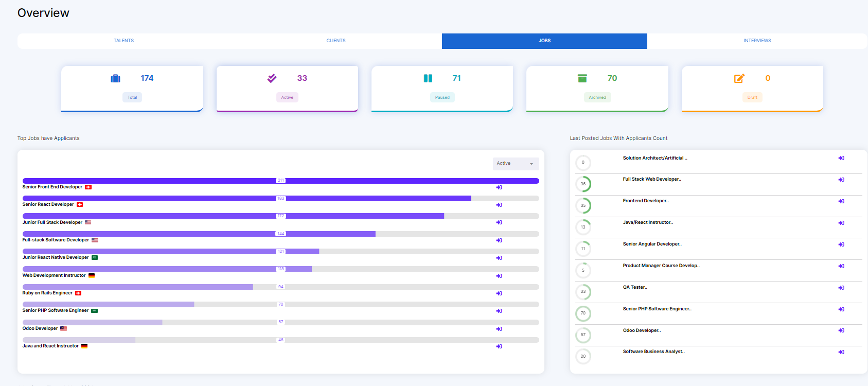
Task: Click the arrow icon for Software Business Analyst
Action: tap(841, 352)
